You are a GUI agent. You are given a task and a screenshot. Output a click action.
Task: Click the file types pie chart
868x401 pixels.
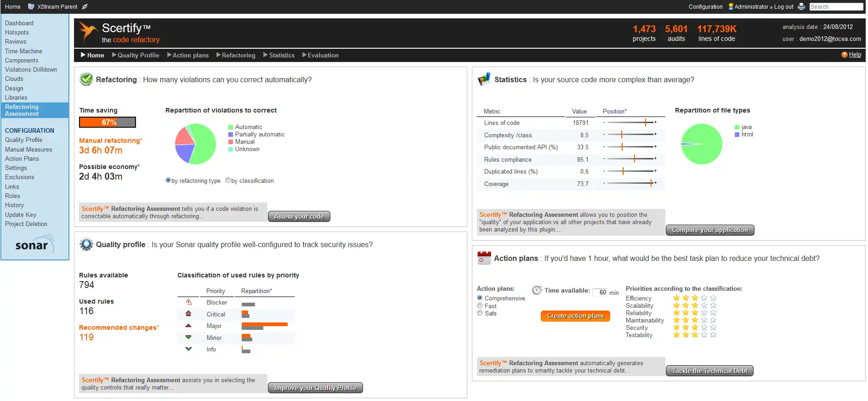702,144
